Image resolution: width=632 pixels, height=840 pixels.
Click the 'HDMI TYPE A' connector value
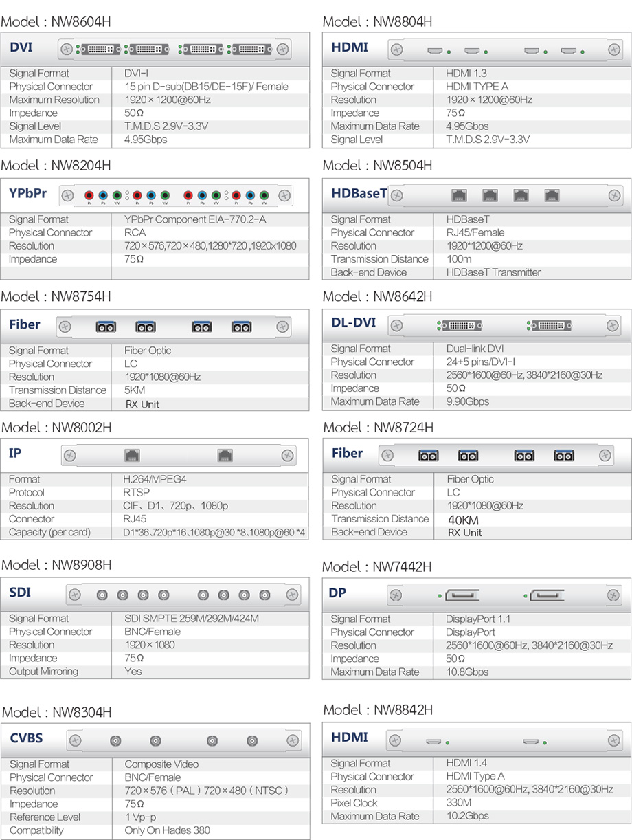[x=477, y=87]
